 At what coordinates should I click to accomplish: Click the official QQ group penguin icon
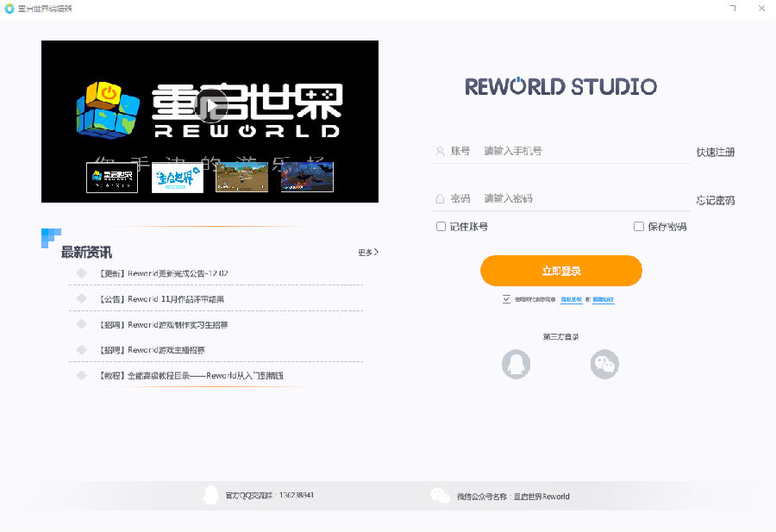point(211,495)
